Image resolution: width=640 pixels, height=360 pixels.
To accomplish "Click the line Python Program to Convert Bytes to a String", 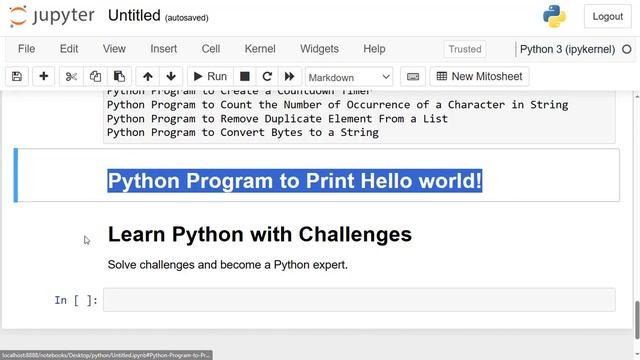I will (243, 132).
